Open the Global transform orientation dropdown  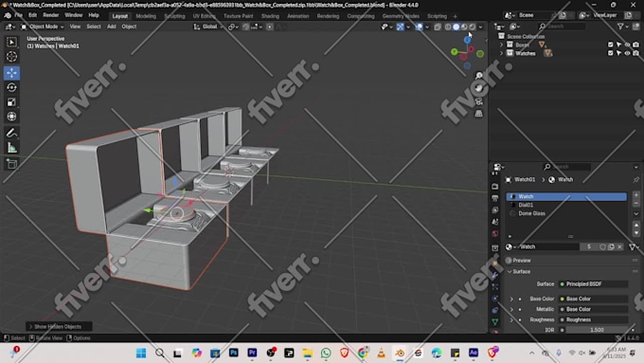[x=208, y=27]
